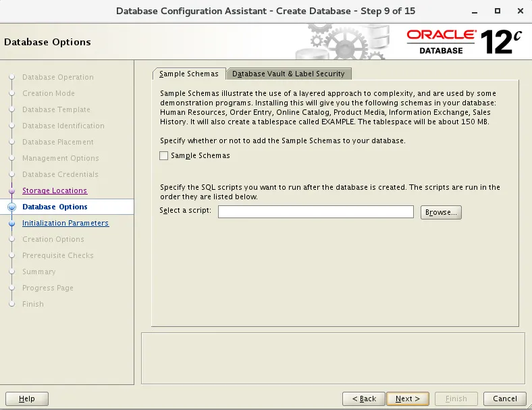Open the Browse... file dialog button
The image size is (532, 410).
(x=441, y=212)
